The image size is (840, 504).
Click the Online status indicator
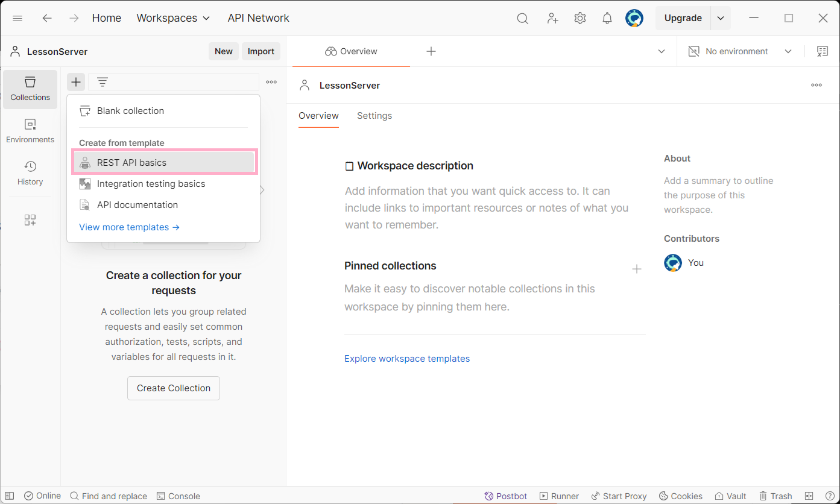tap(42, 496)
